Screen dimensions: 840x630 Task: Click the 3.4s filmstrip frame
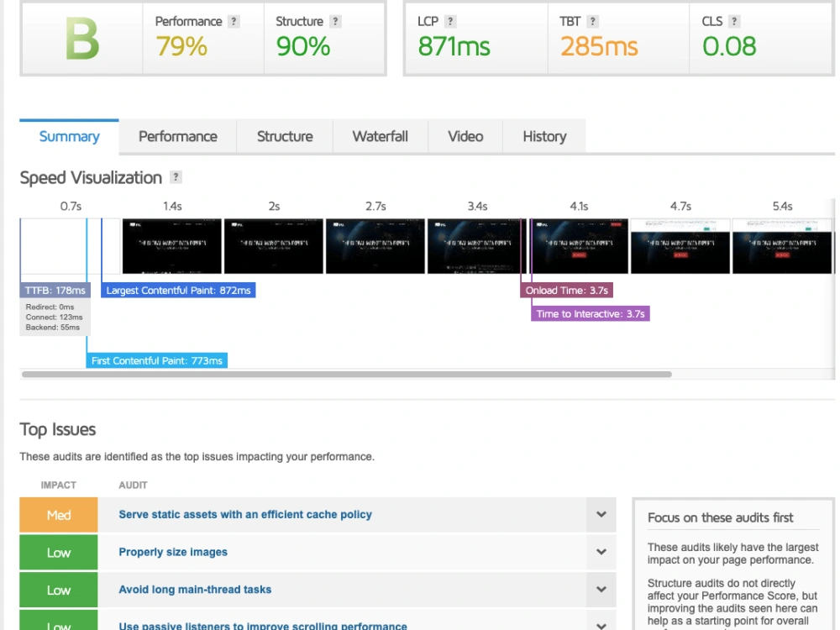(x=477, y=246)
